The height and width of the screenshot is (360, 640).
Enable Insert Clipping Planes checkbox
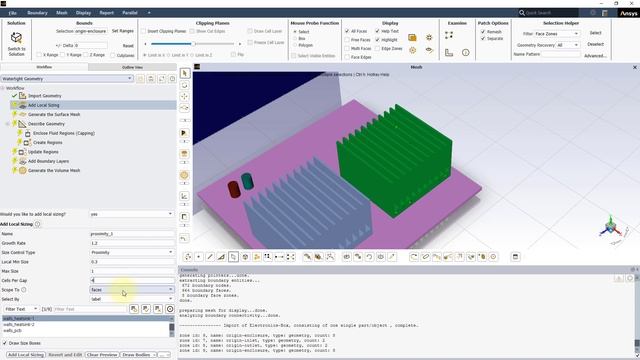click(x=143, y=31)
